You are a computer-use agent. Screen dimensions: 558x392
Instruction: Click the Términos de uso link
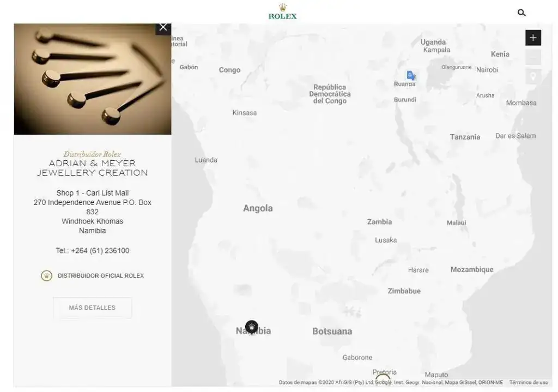[529, 382]
